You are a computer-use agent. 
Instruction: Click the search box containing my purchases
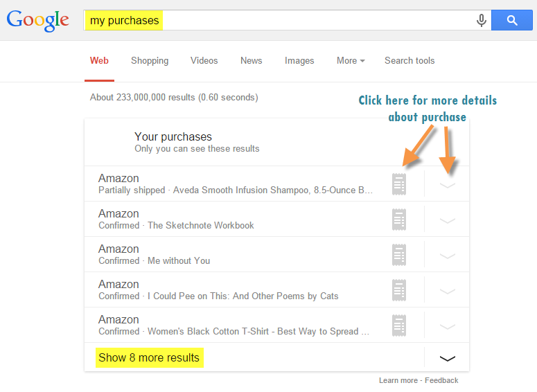(279, 20)
